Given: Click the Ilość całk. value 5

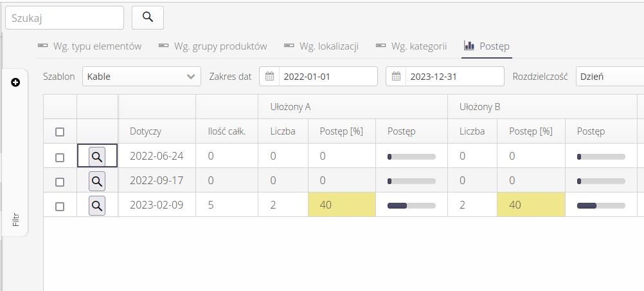Looking at the screenshot, I should click(211, 205).
